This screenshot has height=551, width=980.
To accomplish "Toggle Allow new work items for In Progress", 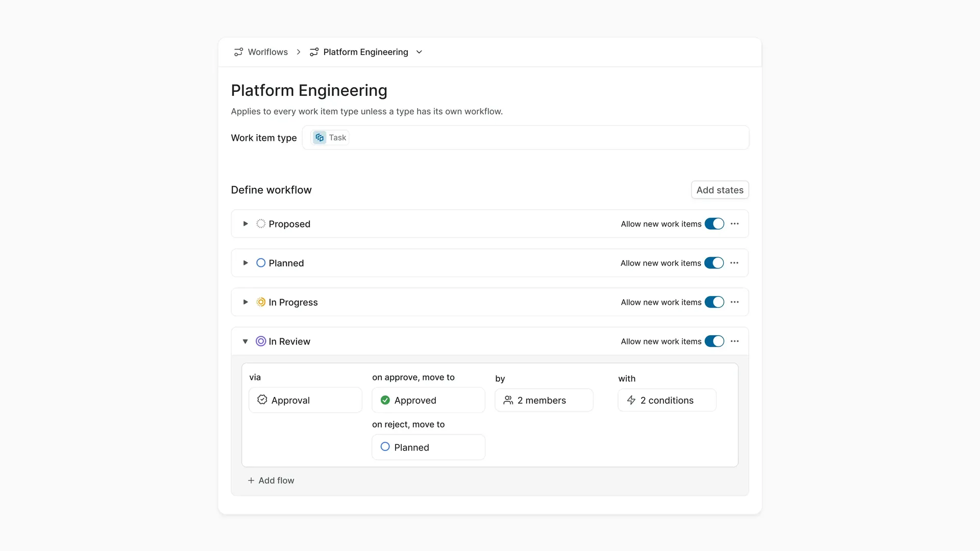I will pos(714,302).
